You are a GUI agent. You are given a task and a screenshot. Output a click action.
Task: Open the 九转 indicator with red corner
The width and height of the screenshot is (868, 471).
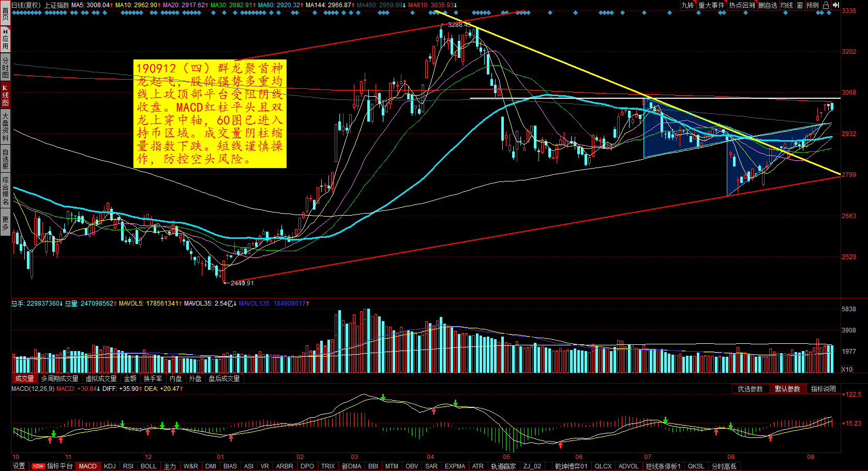(x=687, y=5)
